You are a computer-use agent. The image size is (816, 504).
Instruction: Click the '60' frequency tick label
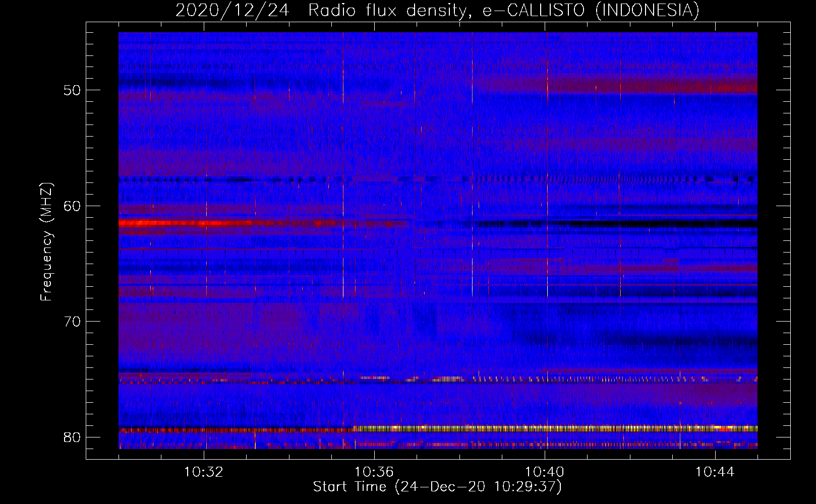pyautogui.click(x=73, y=206)
